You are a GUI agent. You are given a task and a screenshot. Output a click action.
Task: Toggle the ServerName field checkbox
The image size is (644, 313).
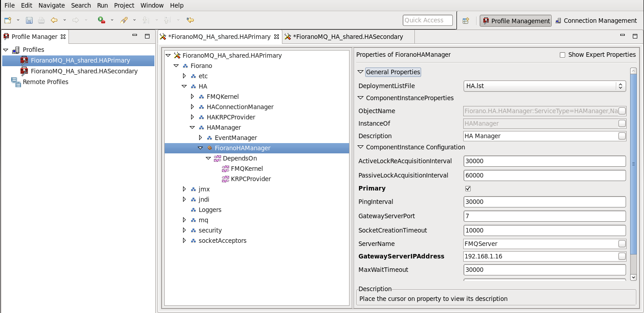622,244
